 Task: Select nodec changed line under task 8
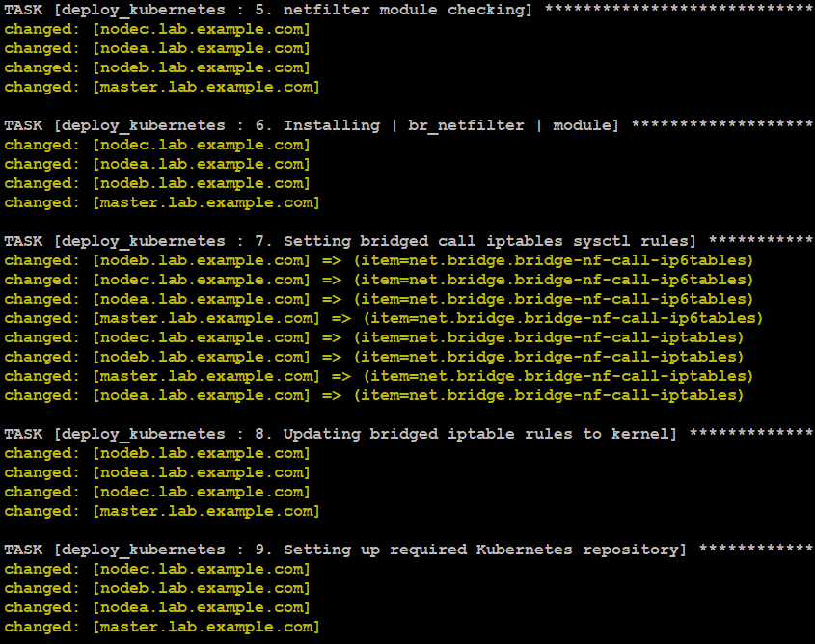tap(157, 492)
